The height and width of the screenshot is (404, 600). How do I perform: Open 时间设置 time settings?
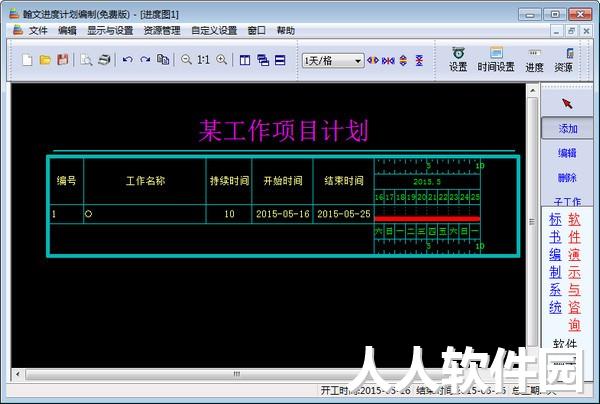pos(496,60)
